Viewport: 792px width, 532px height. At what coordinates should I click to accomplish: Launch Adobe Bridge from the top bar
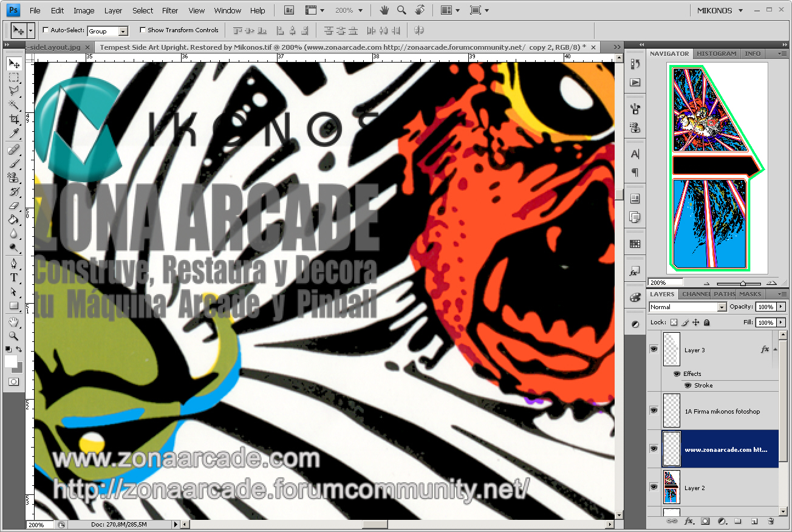(289, 10)
